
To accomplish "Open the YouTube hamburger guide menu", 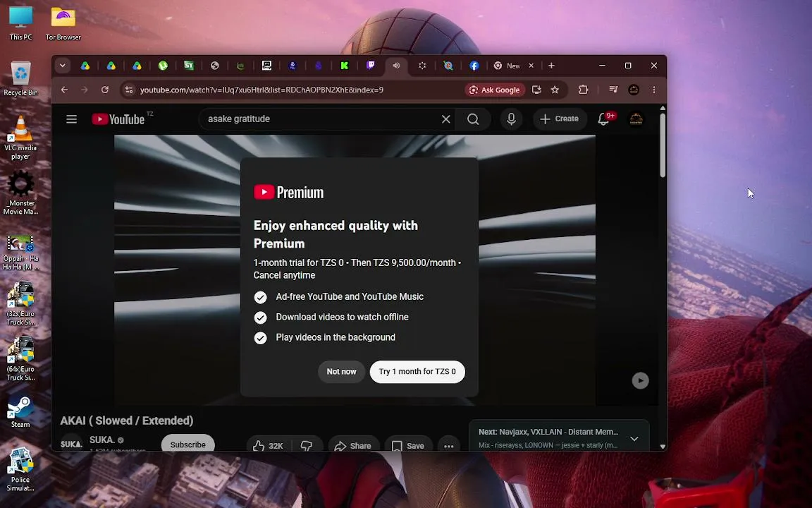I will [x=71, y=119].
